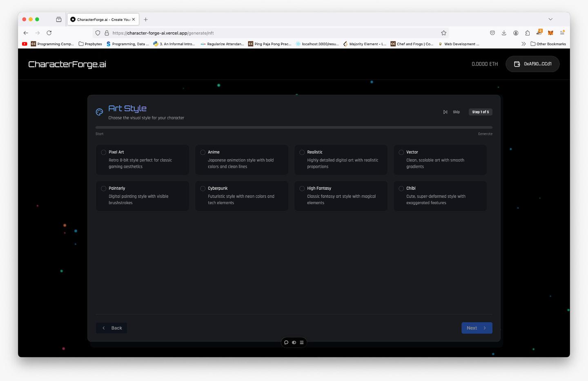Go forward in browser history

click(38, 33)
